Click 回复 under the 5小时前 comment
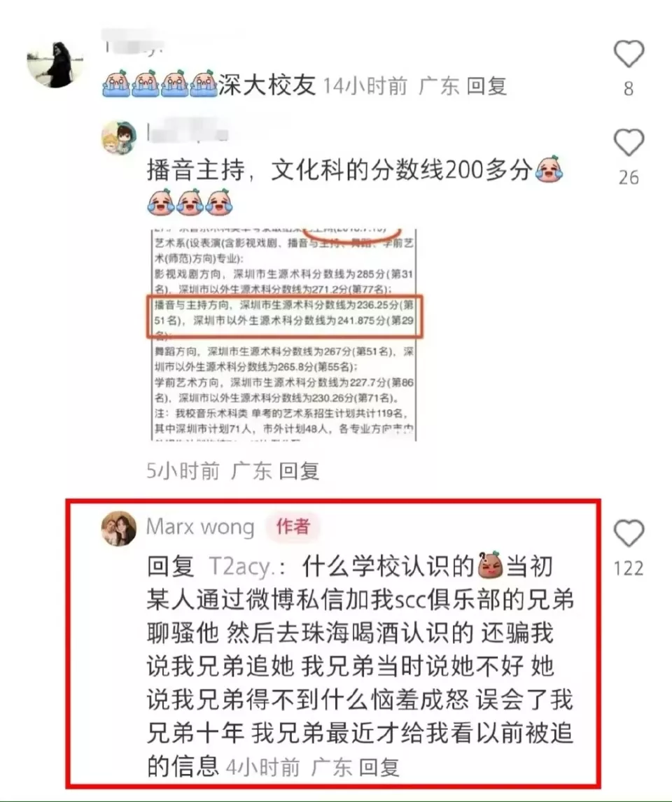The height and width of the screenshot is (802, 672). (299, 470)
